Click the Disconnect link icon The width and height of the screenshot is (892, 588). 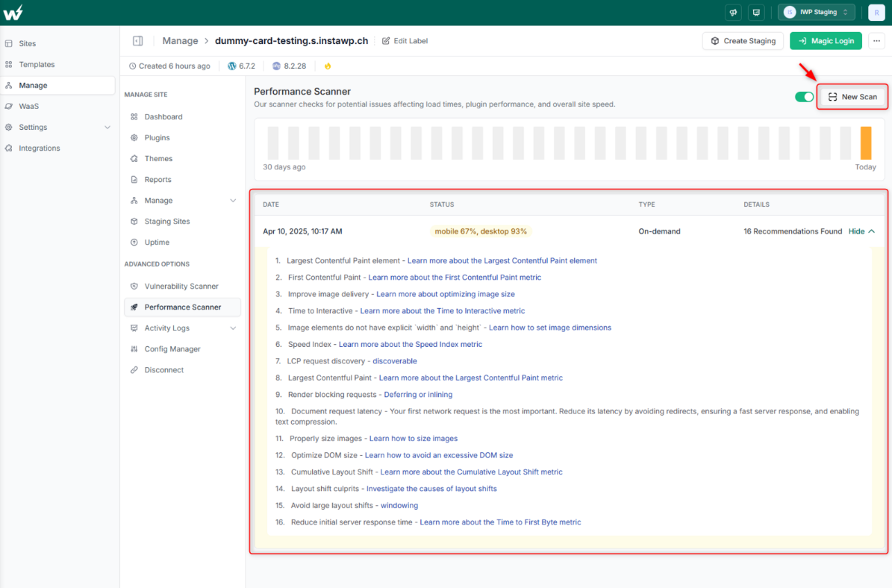[134, 369]
